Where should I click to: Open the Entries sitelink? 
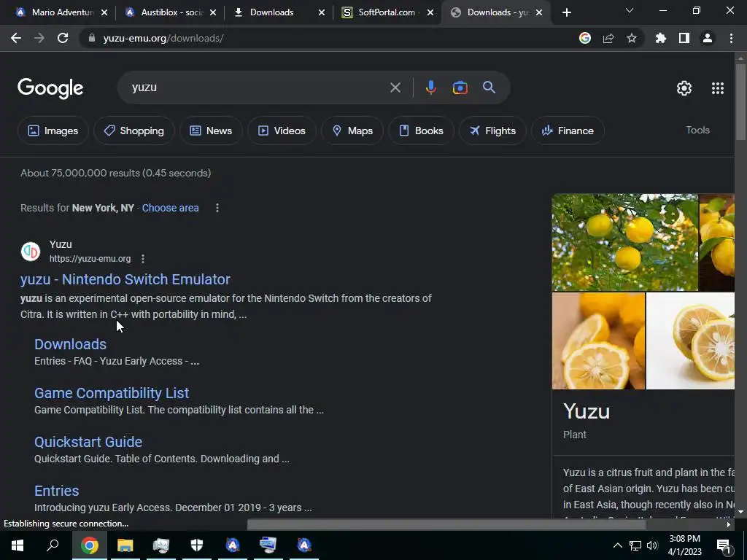coord(57,491)
